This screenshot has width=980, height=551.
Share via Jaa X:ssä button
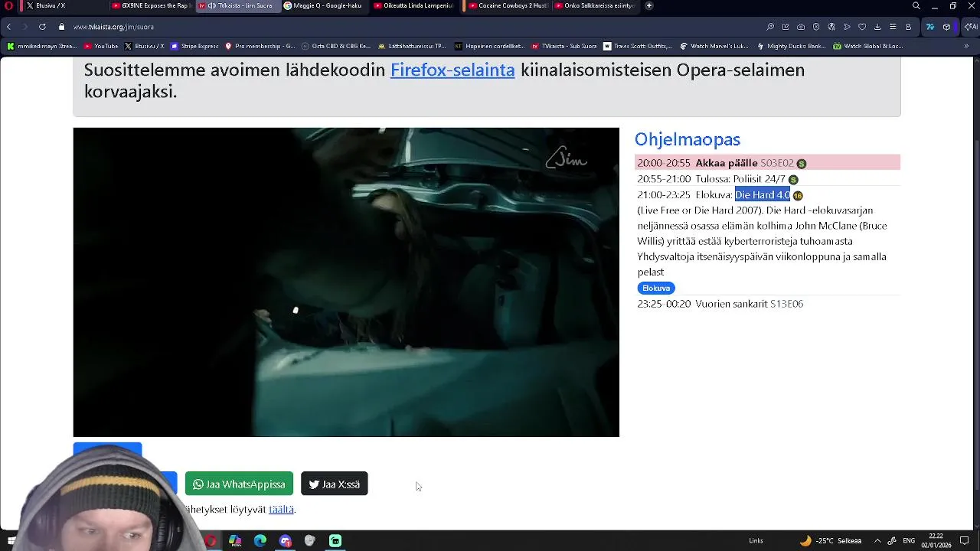tap(335, 484)
